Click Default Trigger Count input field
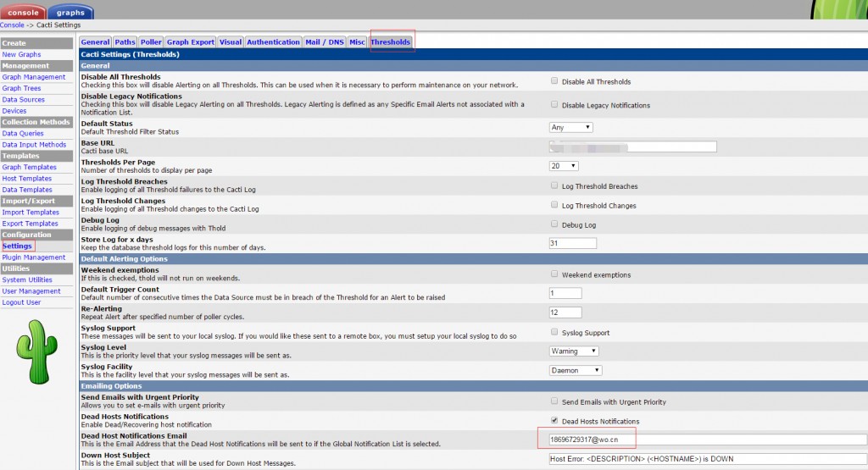868x470 pixels. point(565,293)
